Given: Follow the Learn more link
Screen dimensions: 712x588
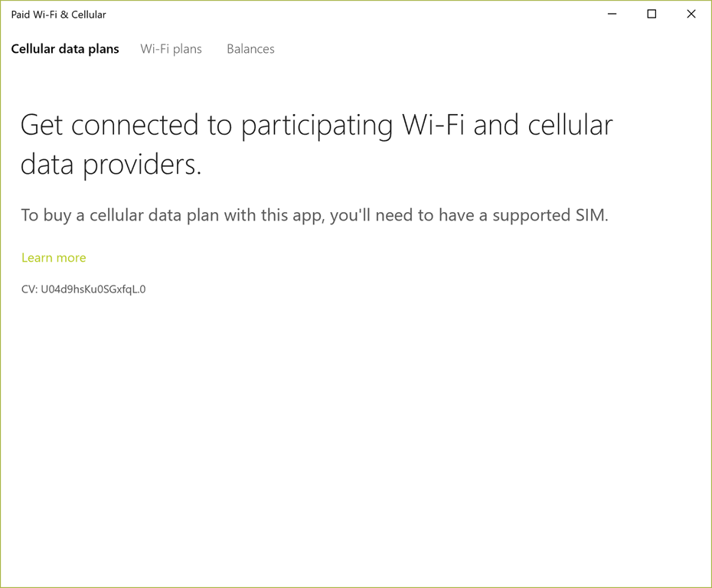Looking at the screenshot, I should coord(54,258).
